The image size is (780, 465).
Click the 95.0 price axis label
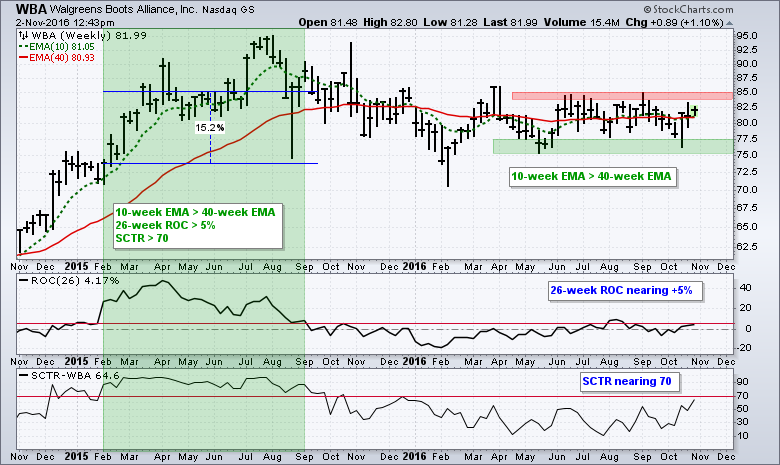pyautogui.click(x=747, y=36)
